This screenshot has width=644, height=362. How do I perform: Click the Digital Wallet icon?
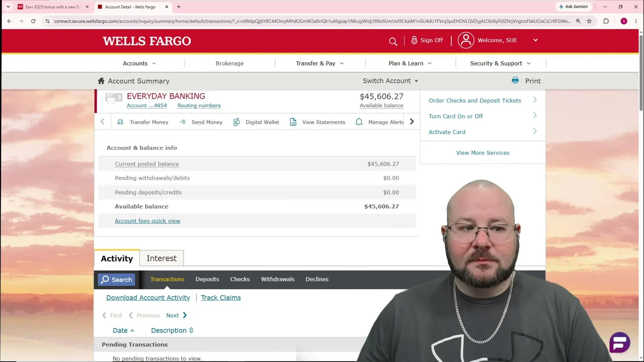(x=236, y=122)
